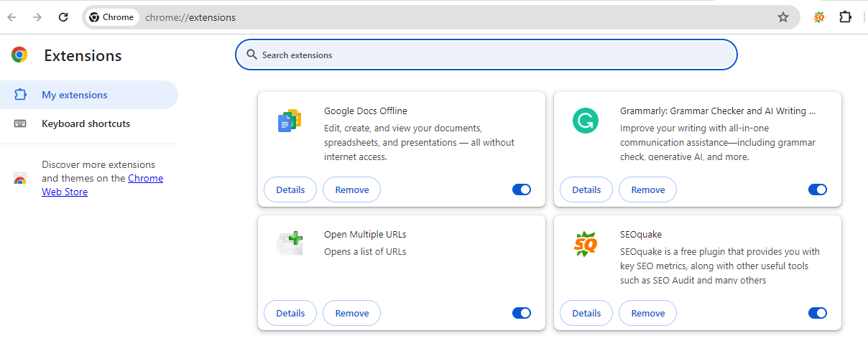Click the Open Multiple URLs icon
Screen dimensions: 868x351
(290, 244)
